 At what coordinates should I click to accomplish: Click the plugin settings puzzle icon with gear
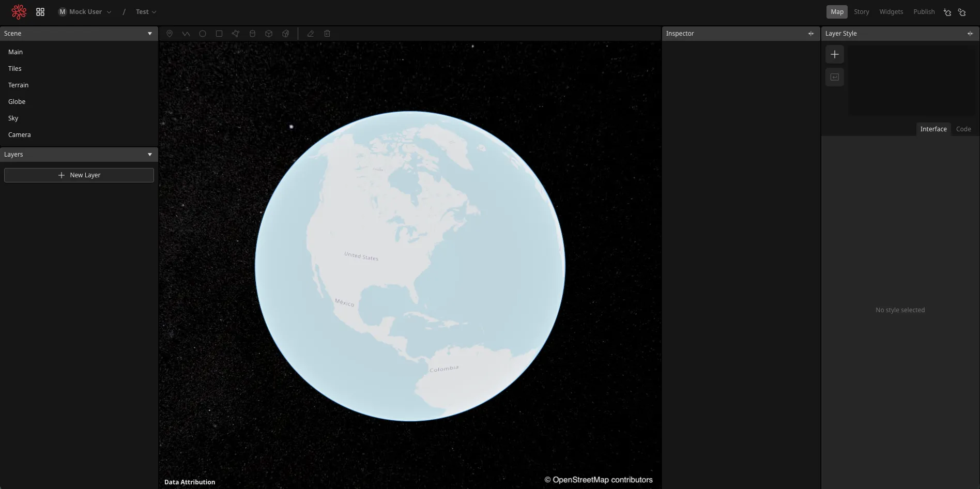(962, 12)
